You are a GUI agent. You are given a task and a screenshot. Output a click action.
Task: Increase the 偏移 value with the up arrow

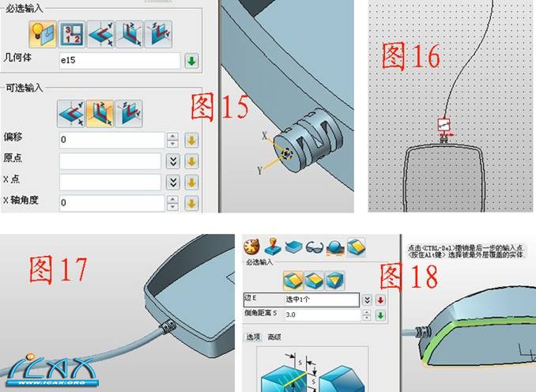click(x=172, y=137)
